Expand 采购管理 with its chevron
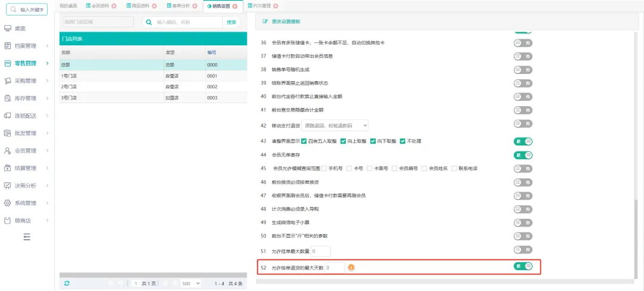 [48, 81]
